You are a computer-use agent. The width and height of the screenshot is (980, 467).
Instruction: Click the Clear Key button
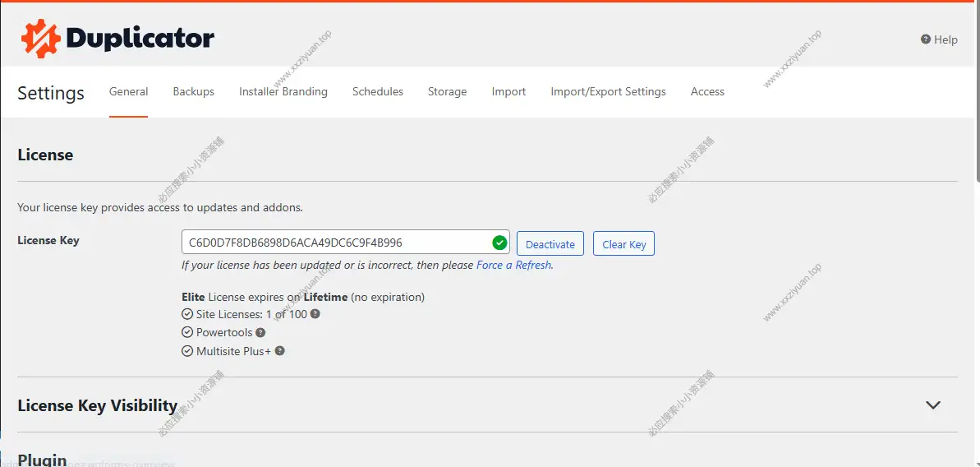tap(623, 244)
